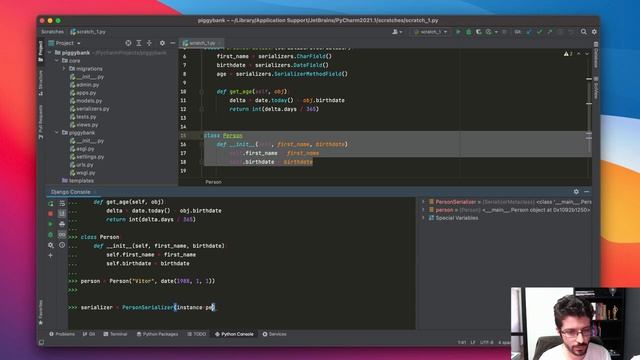The height and width of the screenshot is (360, 640).
Task: Click the Git push green arrow icon
Action: click(x=550, y=32)
